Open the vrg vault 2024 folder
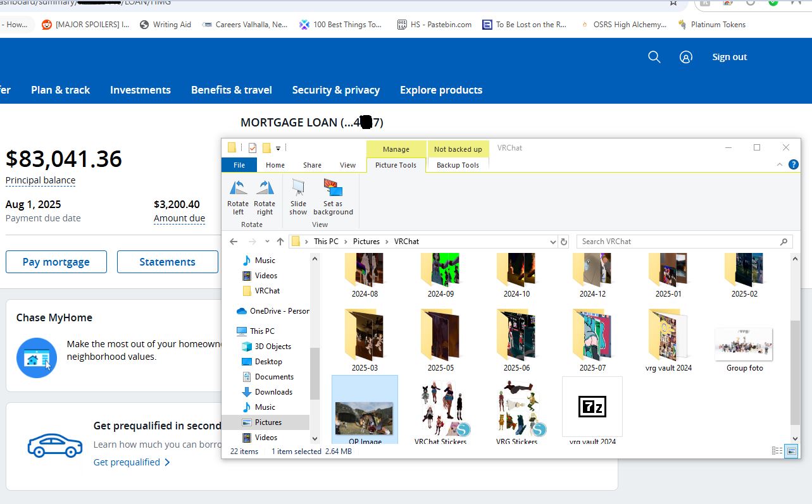The height and width of the screenshot is (504, 812). click(668, 341)
